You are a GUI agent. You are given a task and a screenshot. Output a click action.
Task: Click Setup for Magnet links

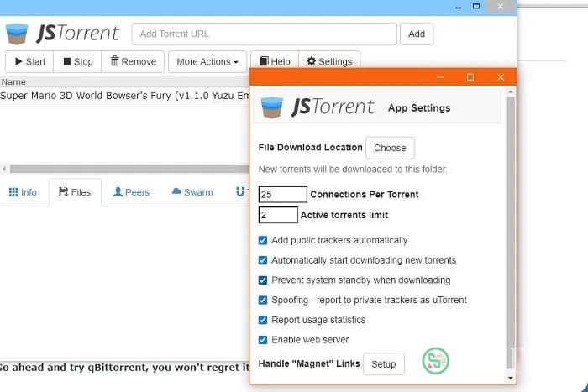[x=384, y=364]
